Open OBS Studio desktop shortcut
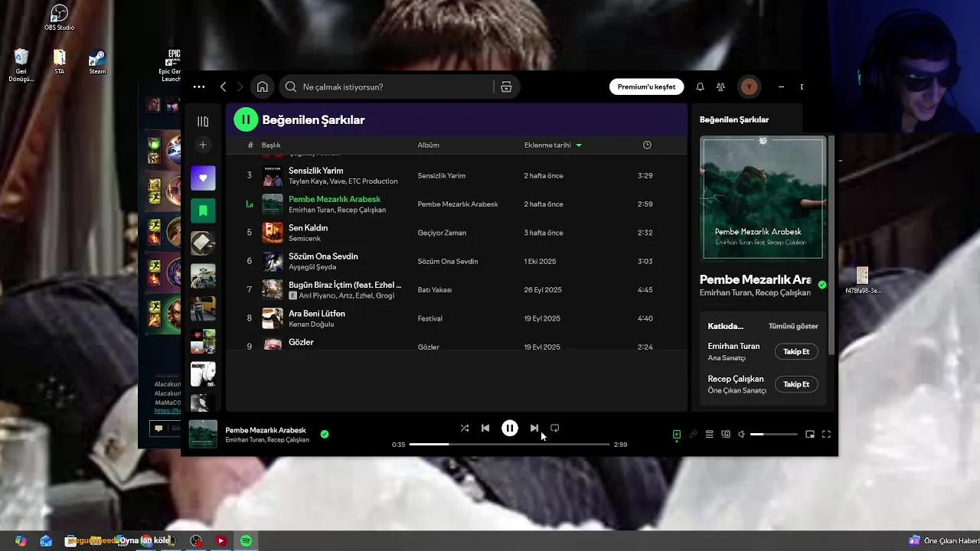 pos(59,18)
